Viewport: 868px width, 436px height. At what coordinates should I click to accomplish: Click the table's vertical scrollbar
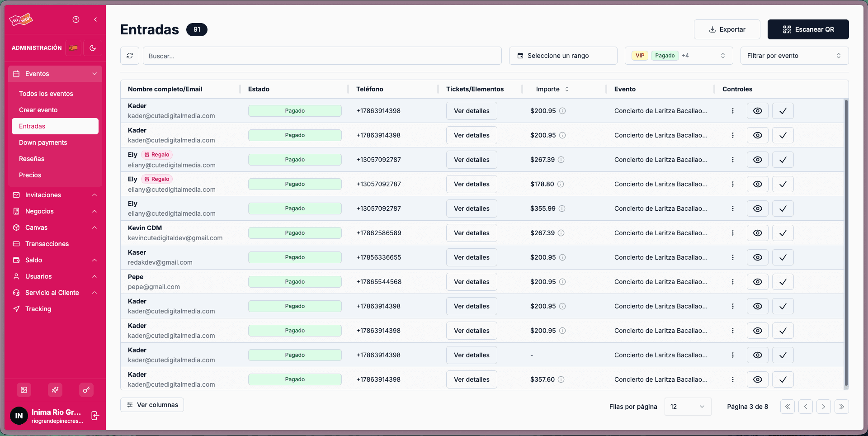[x=846, y=243]
